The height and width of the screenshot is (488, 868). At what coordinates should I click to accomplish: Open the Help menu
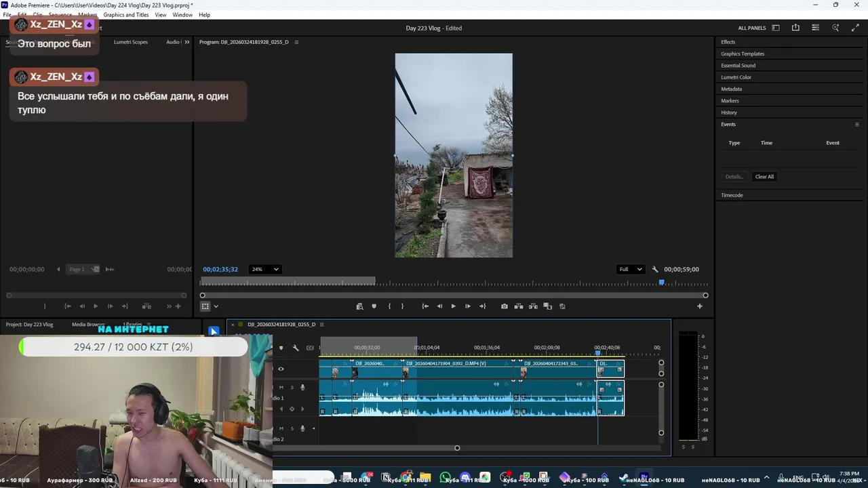[x=204, y=15]
